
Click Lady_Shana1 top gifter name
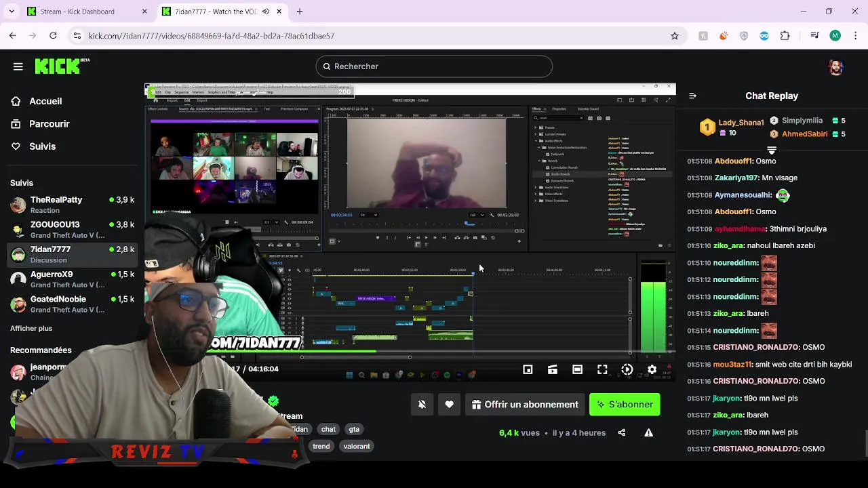point(741,123)
